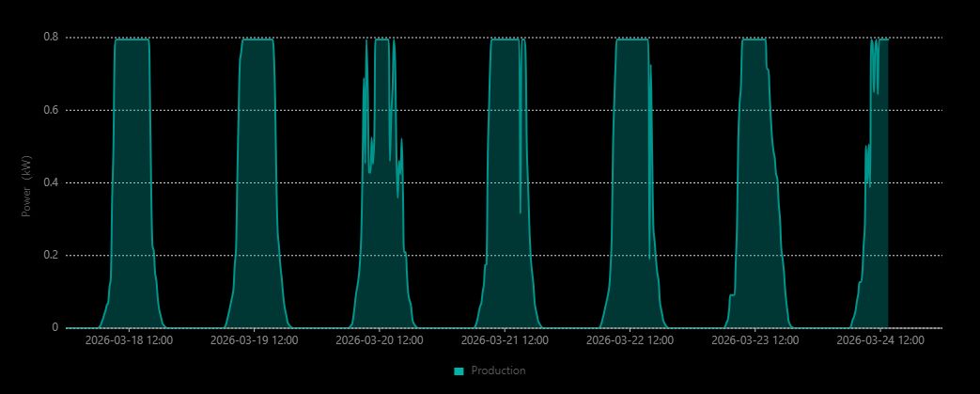Click the 2026-03-22 12:00 time label

tap(630, 339)
